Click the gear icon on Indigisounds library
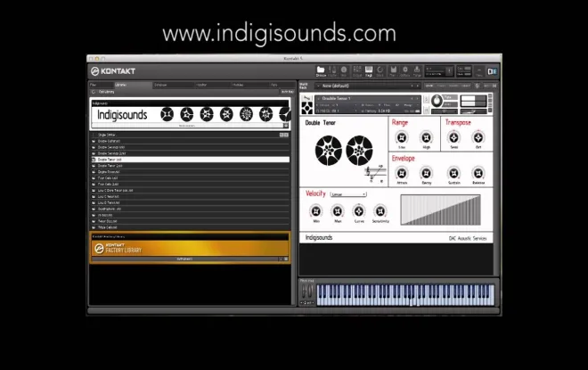Screen dimensions: 588x370 (286, 126)
